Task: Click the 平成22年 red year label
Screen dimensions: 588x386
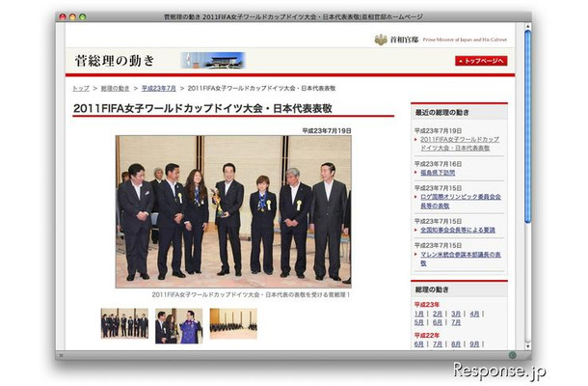Action: tap(427, 335)
